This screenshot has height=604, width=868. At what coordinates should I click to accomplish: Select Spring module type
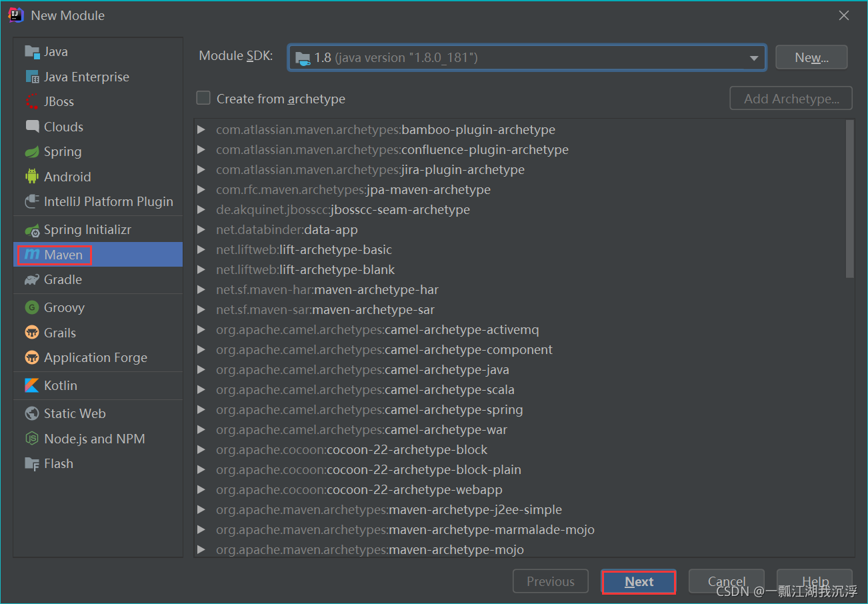(98, 152)
